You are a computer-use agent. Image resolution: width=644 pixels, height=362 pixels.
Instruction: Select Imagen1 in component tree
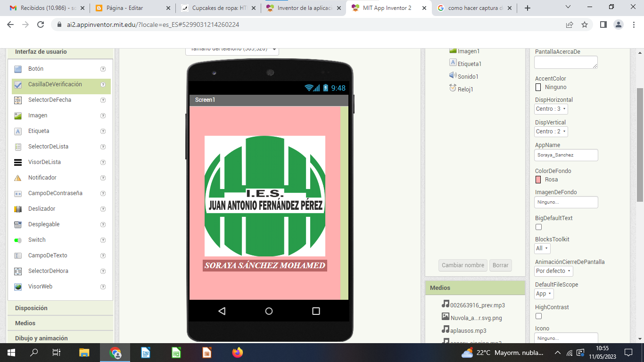tap(464, 51)
